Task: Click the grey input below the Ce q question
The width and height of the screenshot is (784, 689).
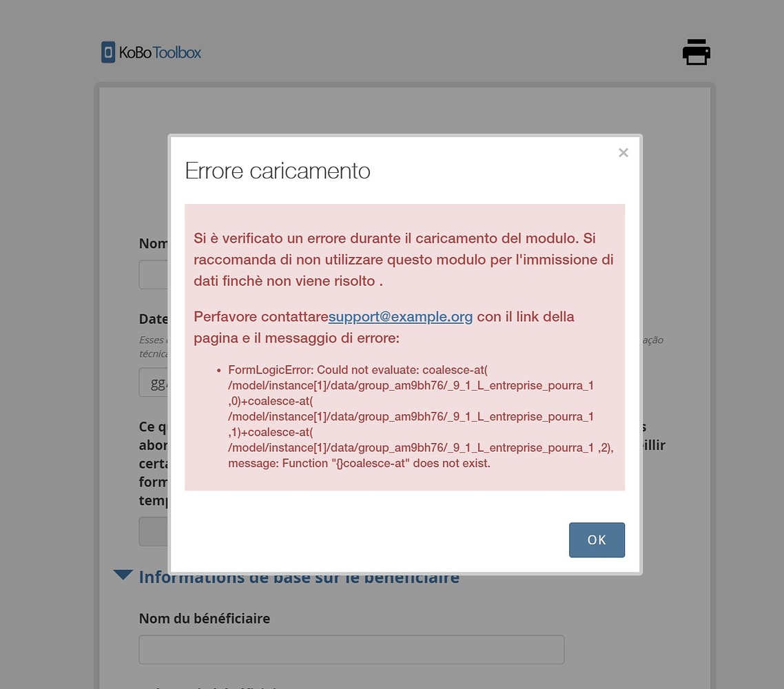Action: 154,531
